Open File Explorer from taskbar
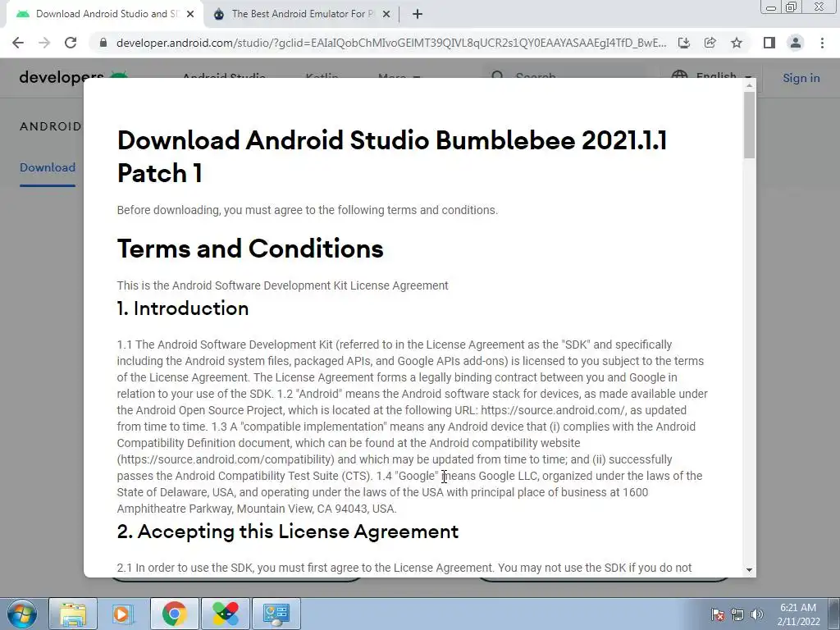Screen dimensions: 840x630 (73, 614)
